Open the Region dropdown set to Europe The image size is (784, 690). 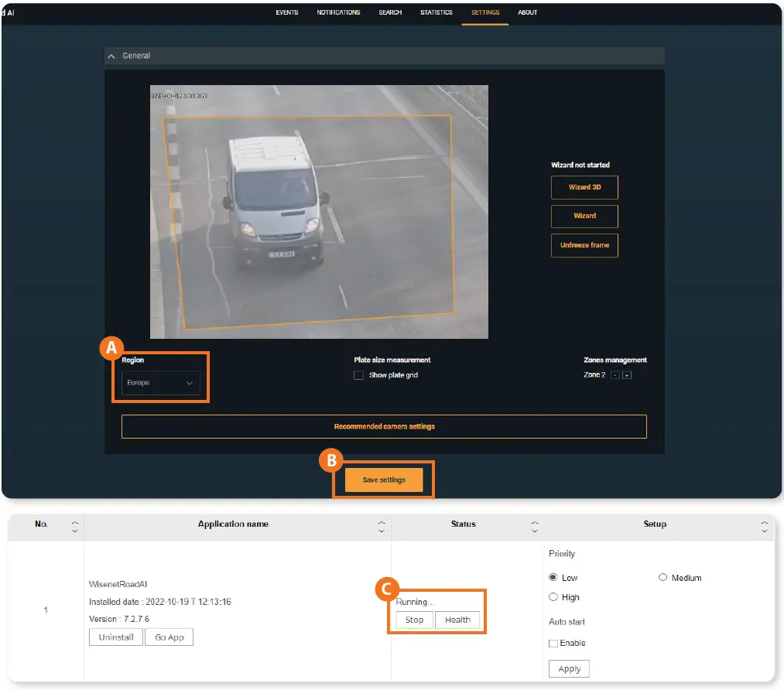point(160,383)
